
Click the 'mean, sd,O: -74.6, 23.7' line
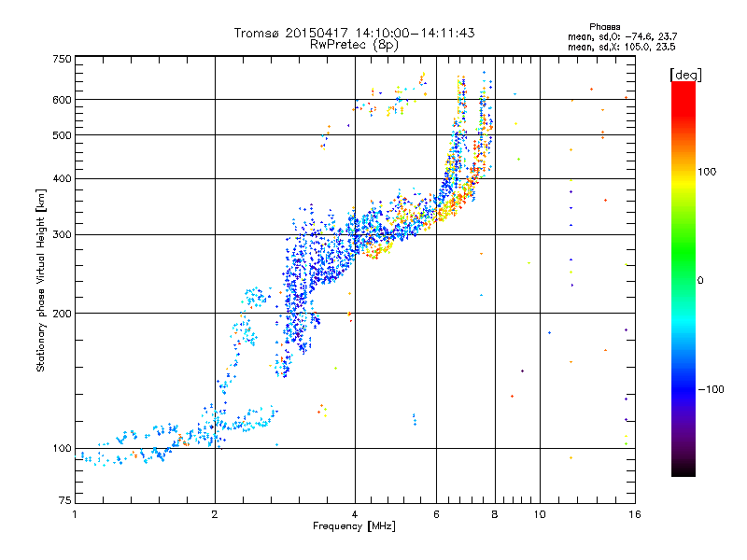pos(622,37)
